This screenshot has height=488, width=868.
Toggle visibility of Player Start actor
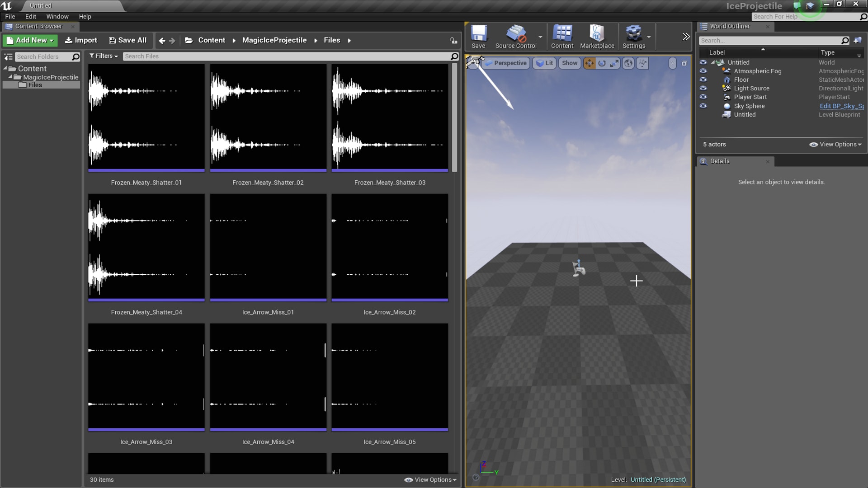pyautogui.click(x=703, y=97)
